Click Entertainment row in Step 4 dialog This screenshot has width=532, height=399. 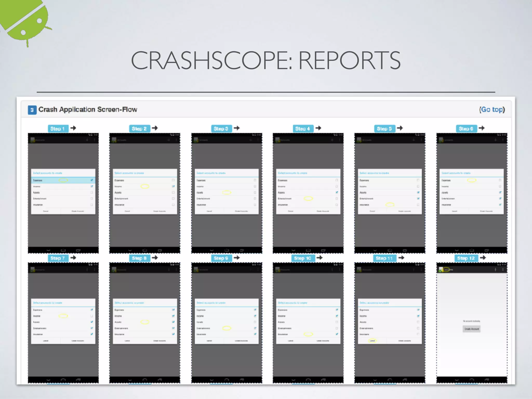(x=308, y=198)
